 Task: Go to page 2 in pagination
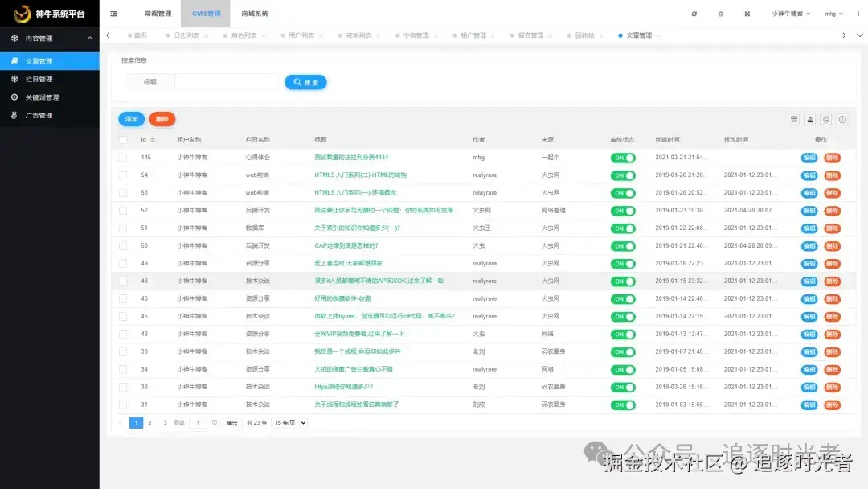pyautogui.click(x=149, y=423)
